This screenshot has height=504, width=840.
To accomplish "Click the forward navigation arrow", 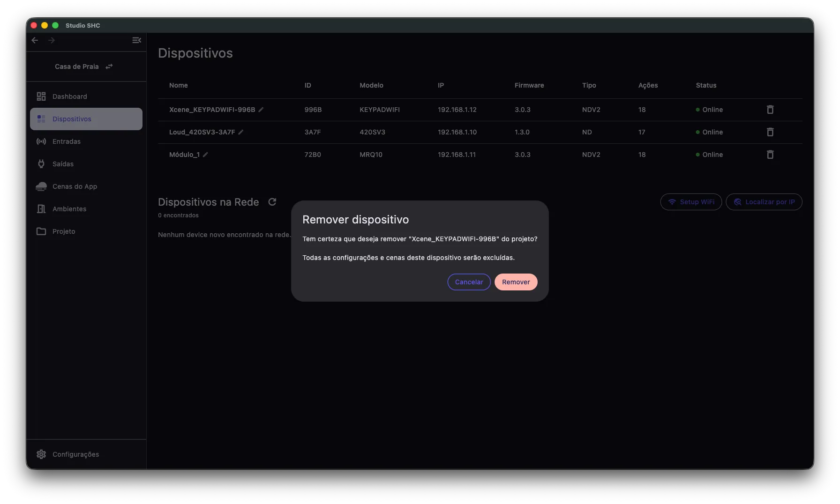I will [52, 40].
